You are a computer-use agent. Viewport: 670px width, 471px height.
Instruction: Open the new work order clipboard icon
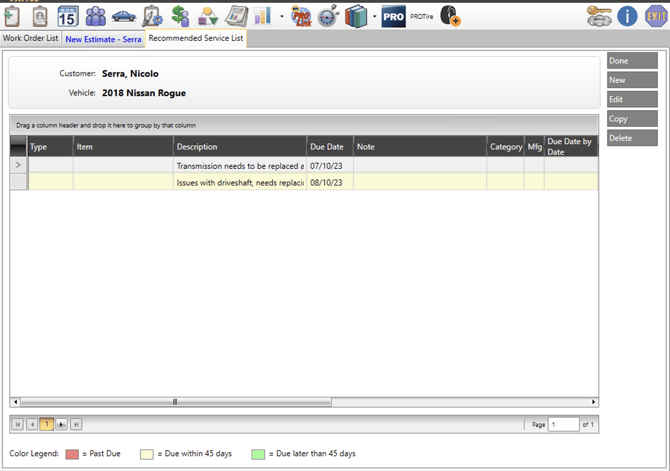tap(12, 17)
